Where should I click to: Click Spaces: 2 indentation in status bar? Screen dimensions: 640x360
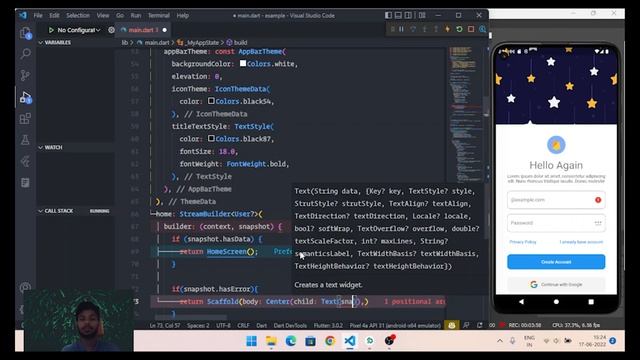point(198,325)
